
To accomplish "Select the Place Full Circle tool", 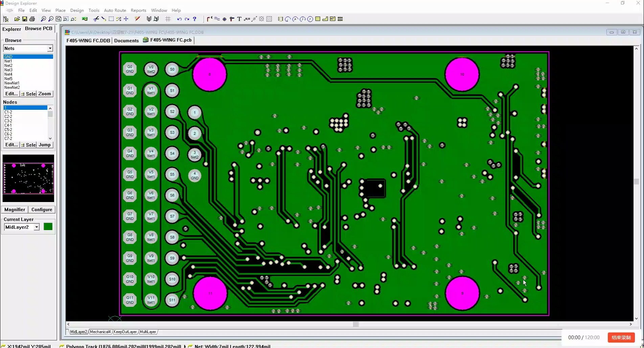I will tap(310, 19).
